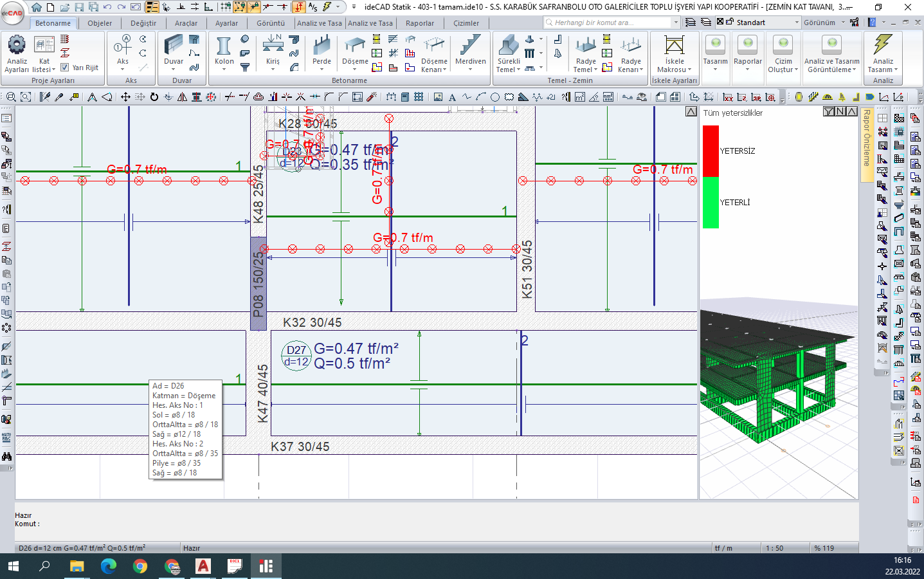
Task: Toggle the Yarı Rijit checkbox
Action: [x=64, y=68]
